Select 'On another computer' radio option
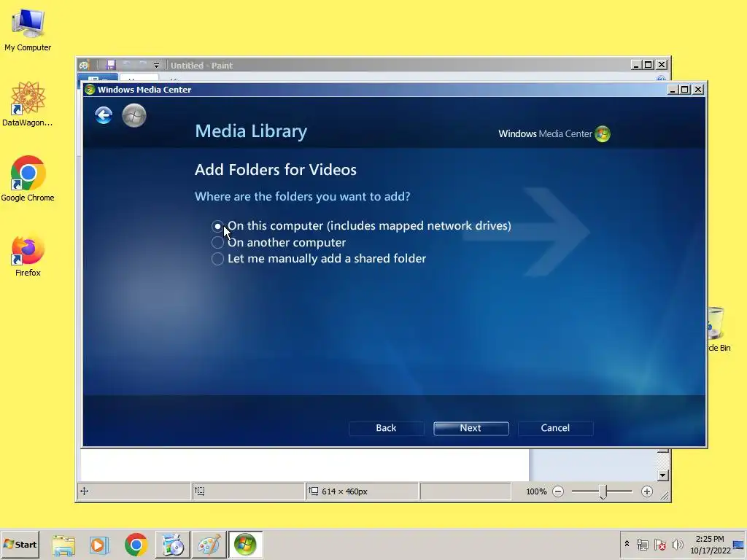This screenshot has width=747, height=560. [217, 242]
